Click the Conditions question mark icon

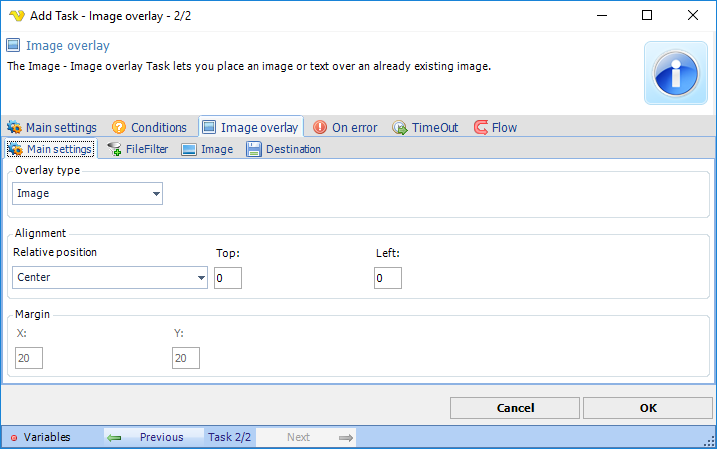point(119,127)
